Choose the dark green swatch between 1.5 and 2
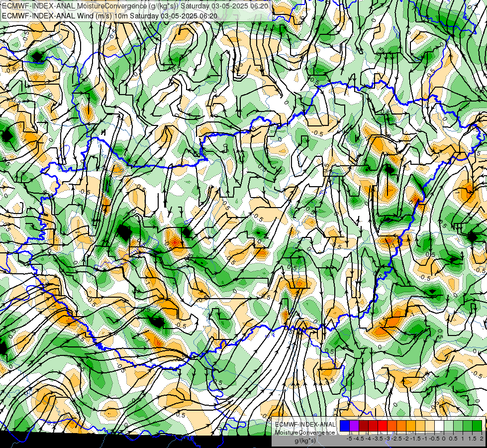487x448 pixels. coord(477,426)
